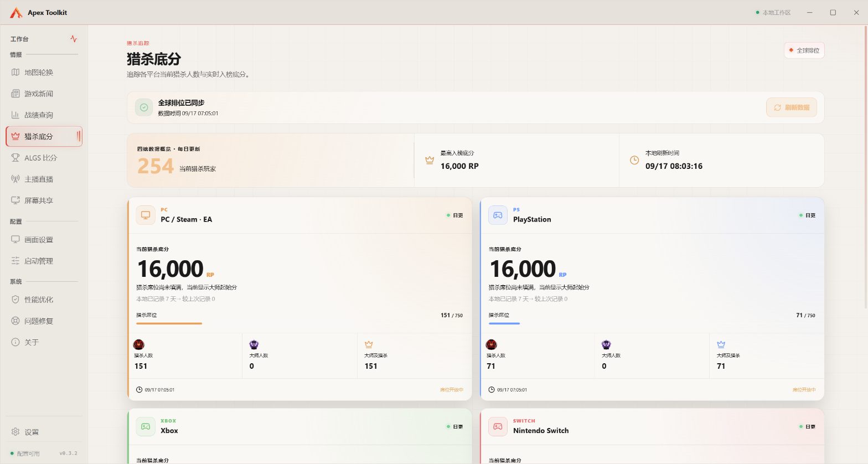Open 画面设置 in the sidebar
868x464 pixels.
click(44, 240)
